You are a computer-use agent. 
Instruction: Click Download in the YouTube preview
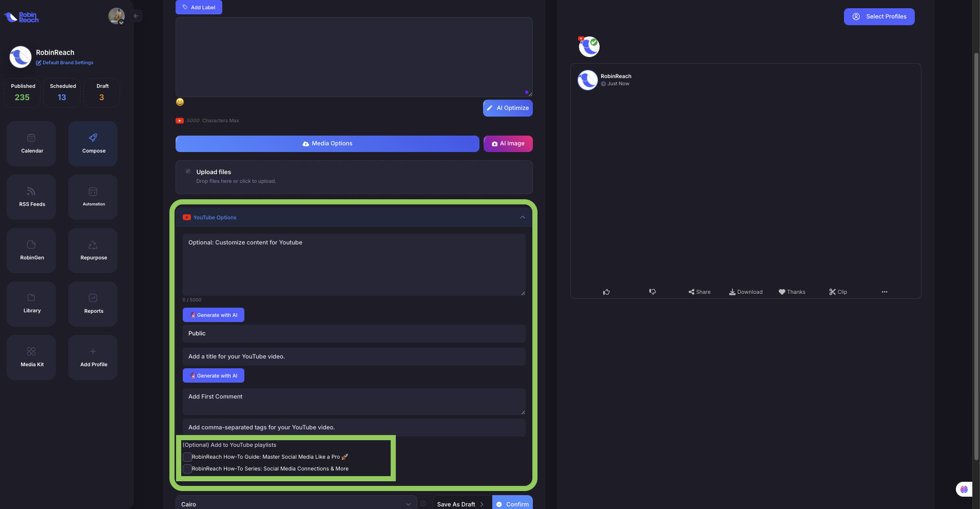pyautogui.click(x=746, y=292)
